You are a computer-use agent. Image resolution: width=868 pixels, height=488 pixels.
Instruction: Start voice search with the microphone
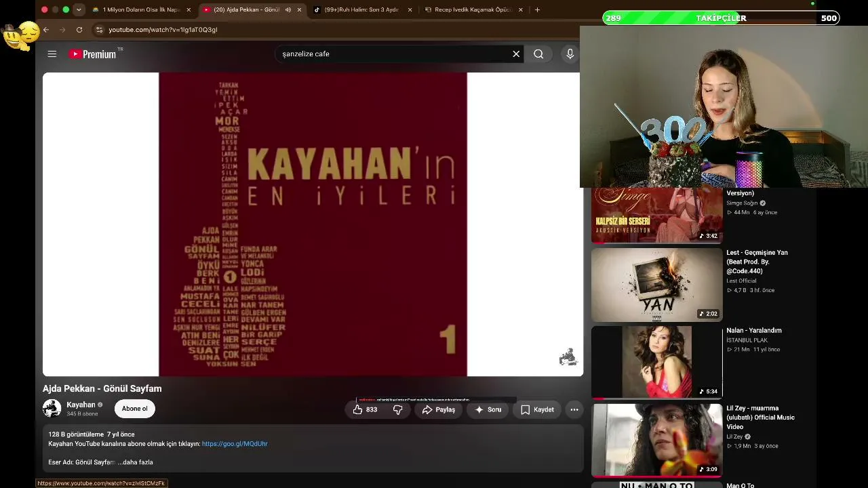coord(570,54)
